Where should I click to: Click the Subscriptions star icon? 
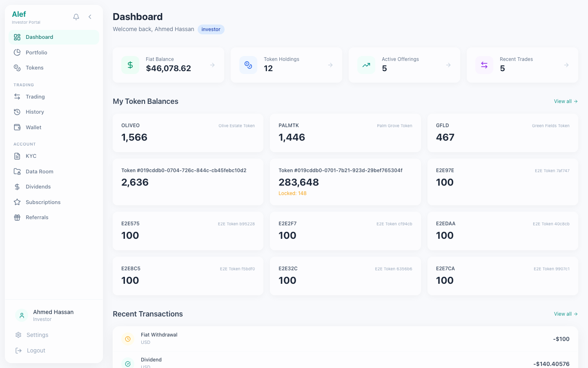(x=17, y=202)
